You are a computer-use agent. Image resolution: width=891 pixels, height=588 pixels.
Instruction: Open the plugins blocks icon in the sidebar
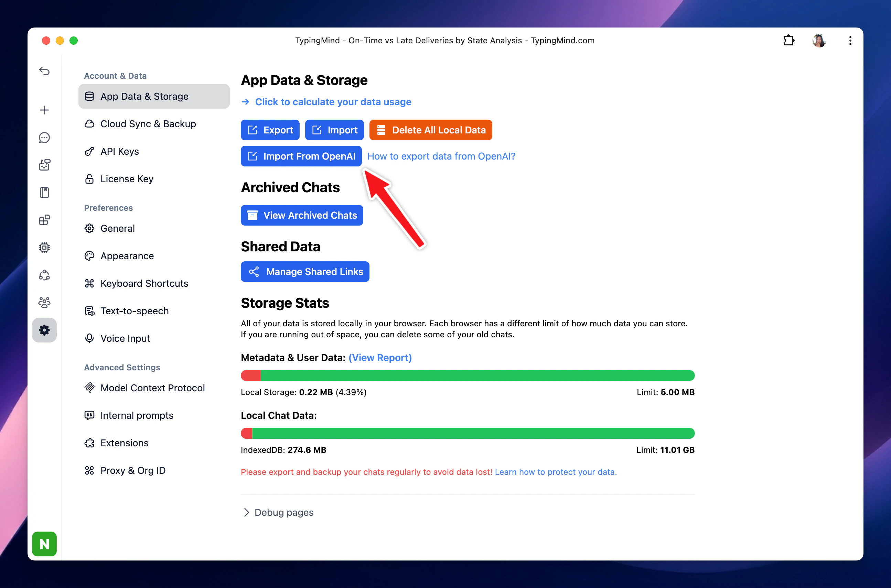[44, 220]
